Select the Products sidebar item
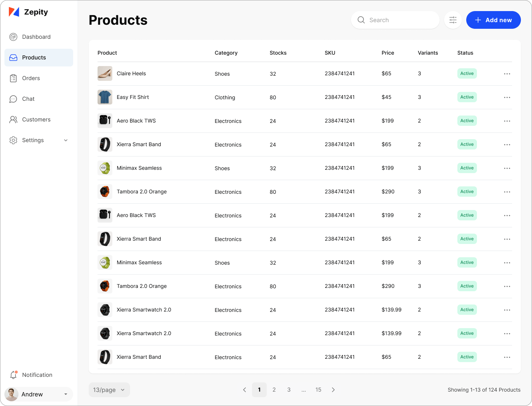This screenshot has height=406, width=532. tap(34, 58)
